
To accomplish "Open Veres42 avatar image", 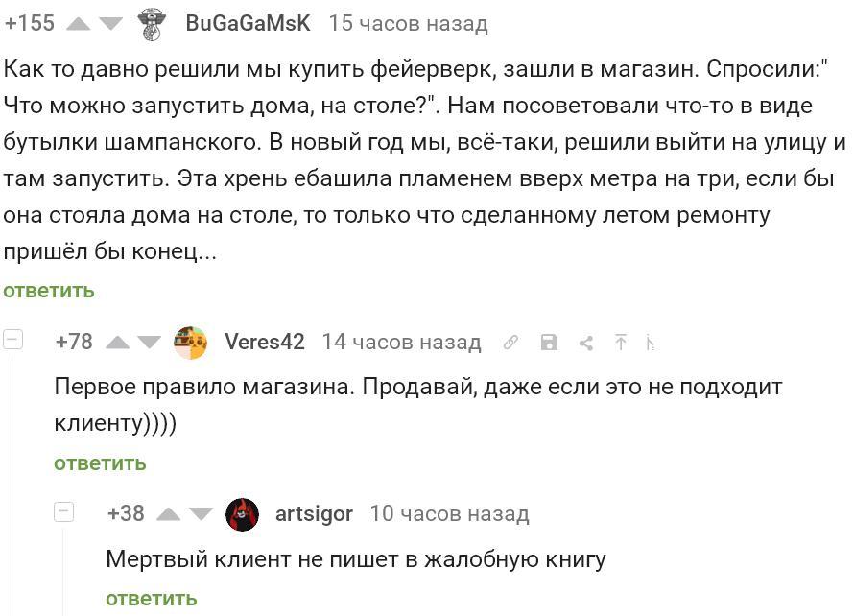I will coord(191,343).
